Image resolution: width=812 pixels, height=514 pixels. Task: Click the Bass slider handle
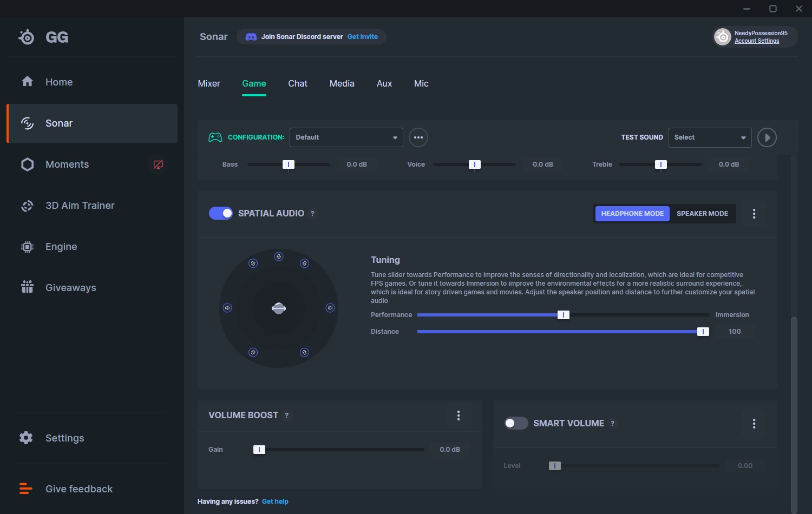point(289,164)
